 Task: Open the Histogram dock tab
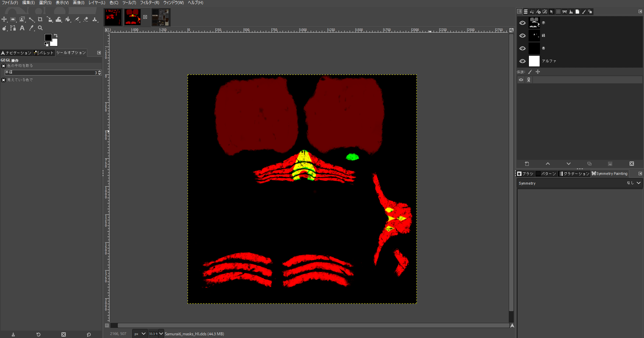point(571,12)
